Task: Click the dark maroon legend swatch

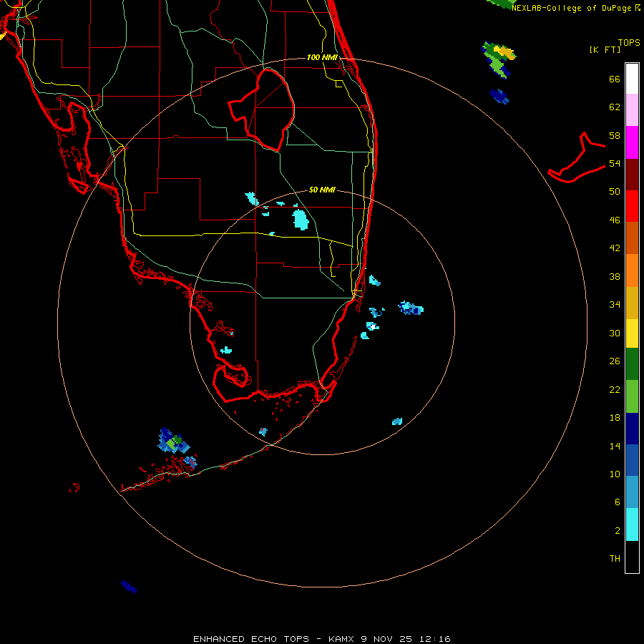Action: coord(632,175)
